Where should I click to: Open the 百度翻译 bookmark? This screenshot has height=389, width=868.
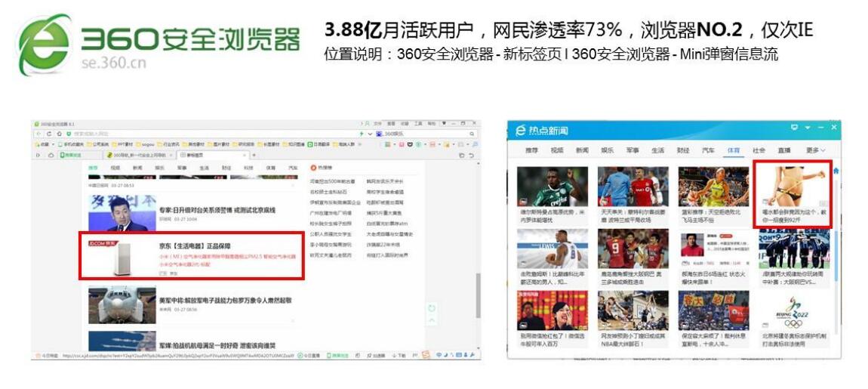(320, 144)
